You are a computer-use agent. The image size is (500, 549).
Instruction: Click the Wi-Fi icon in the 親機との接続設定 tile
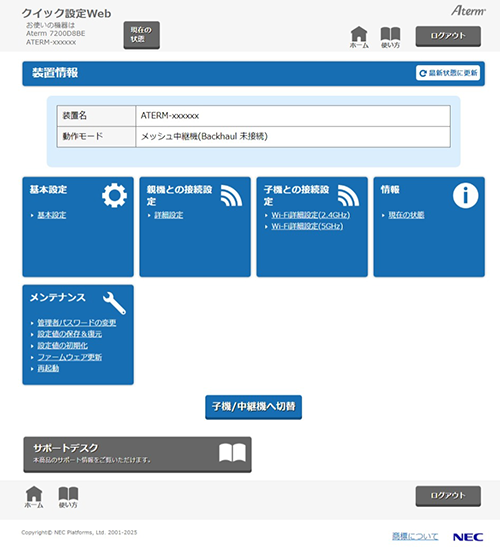pyautogui.click(x=231, y=195)
